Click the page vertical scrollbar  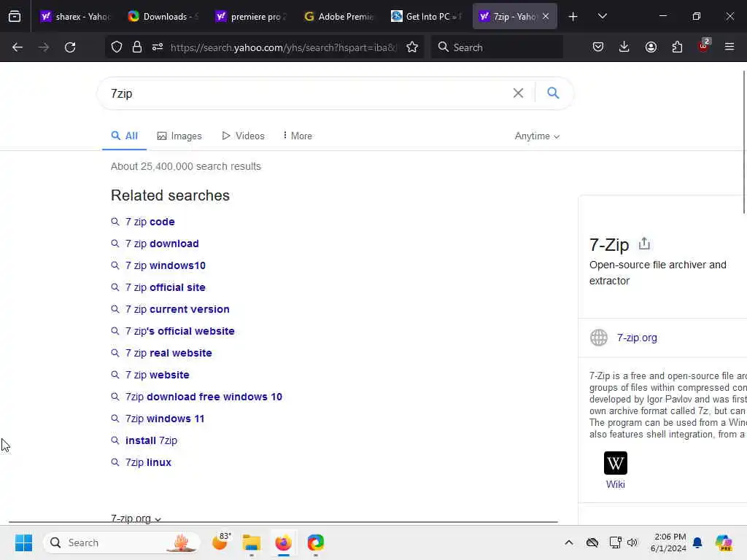744,142
